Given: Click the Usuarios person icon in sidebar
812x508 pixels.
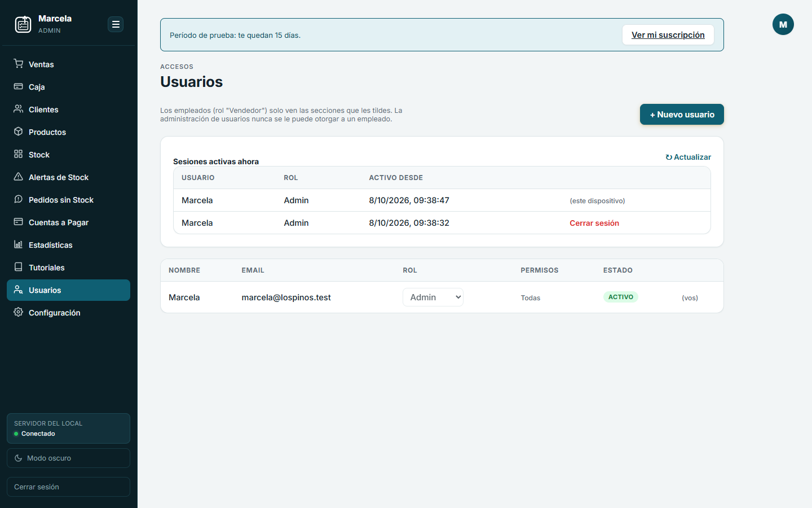Looking at the screenshot, I should (x=19, y=290).
